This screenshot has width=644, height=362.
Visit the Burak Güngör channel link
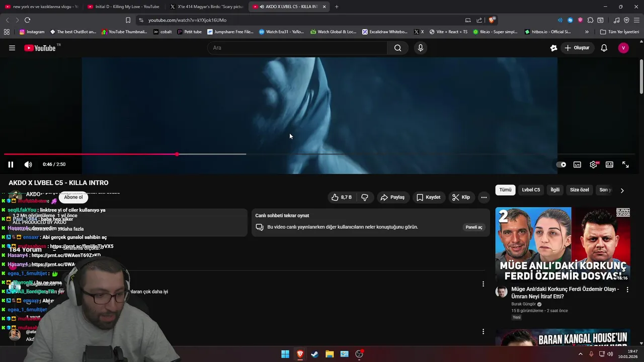pos(523,304)
